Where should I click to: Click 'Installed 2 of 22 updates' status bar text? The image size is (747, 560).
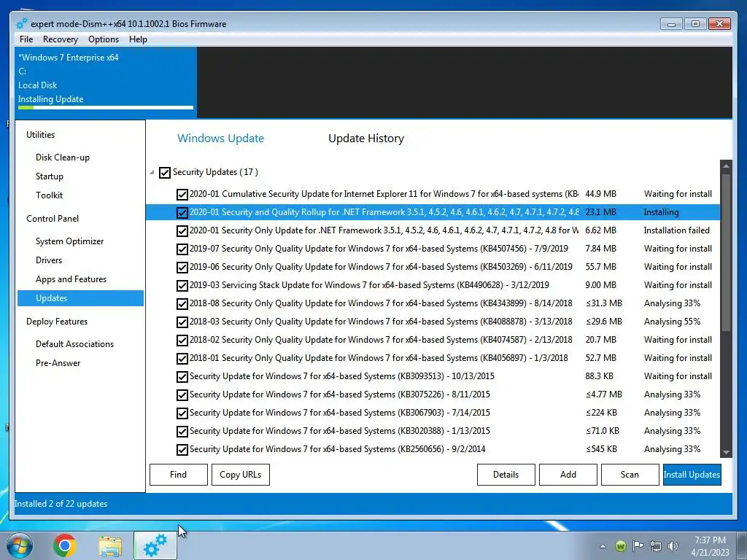pyautogui.click(x=61, y=504)
